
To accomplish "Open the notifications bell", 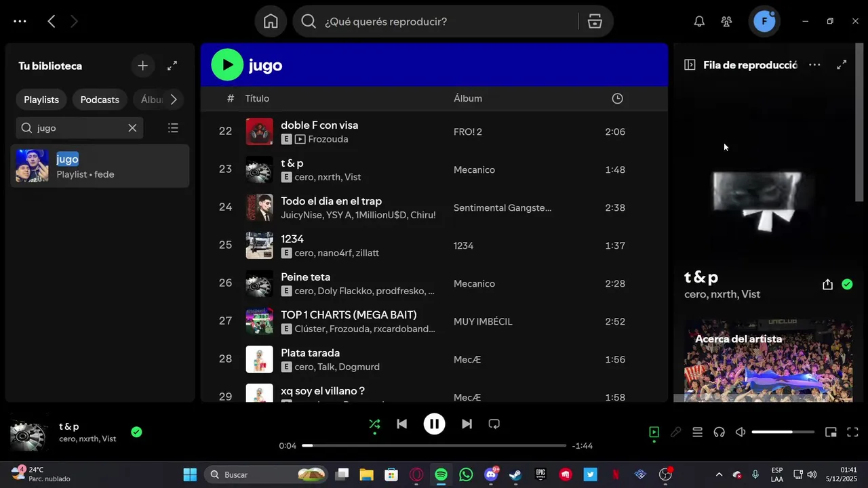I will click(699, 22).
